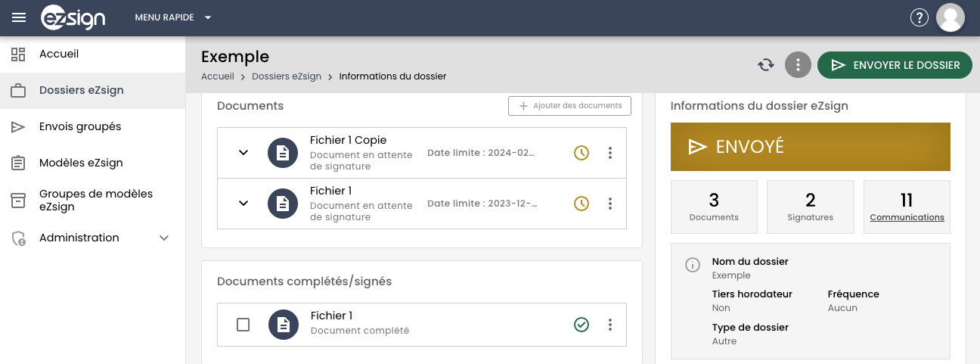Check the box for completed Fichier 1
The width and height of the screenshot is (980, 364).
click(x=243, y=325)
